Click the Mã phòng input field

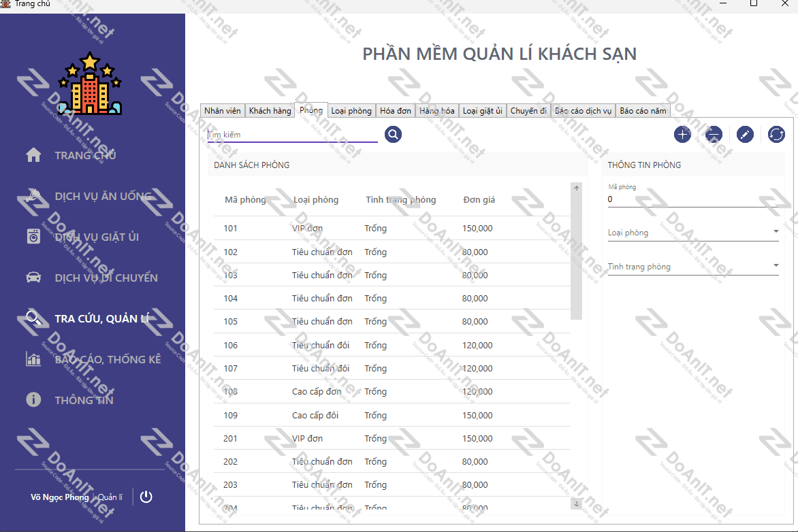[693, 199]
